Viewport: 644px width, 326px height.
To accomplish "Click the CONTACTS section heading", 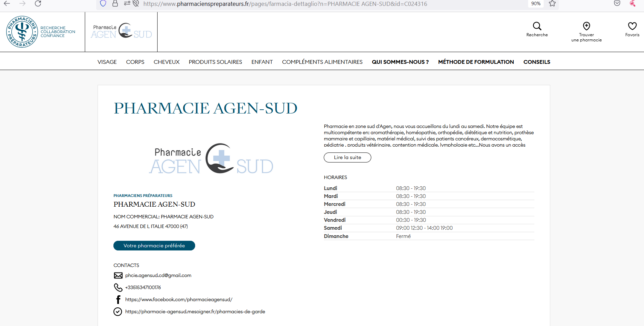I will tap(126, 265).
